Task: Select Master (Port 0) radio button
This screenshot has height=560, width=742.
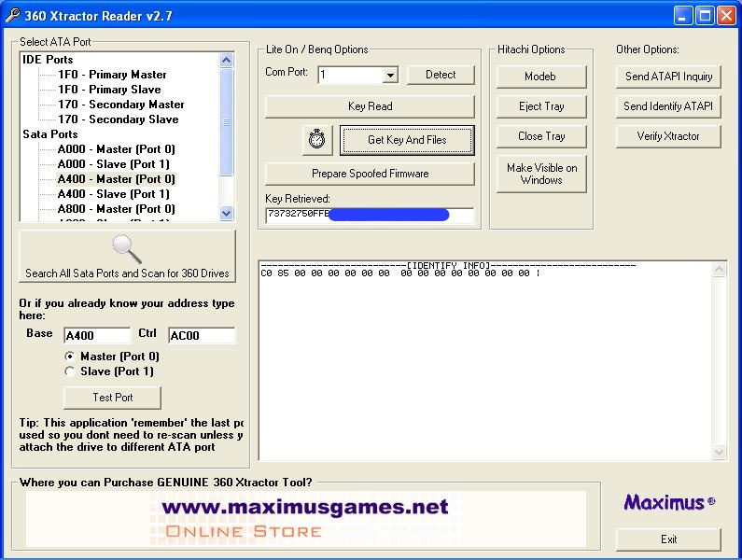Action: [70, 356]
